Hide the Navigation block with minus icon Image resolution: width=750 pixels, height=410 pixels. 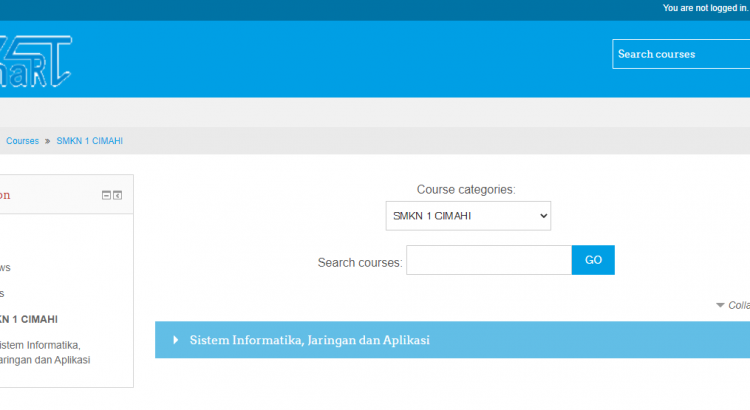pos(106,195)
